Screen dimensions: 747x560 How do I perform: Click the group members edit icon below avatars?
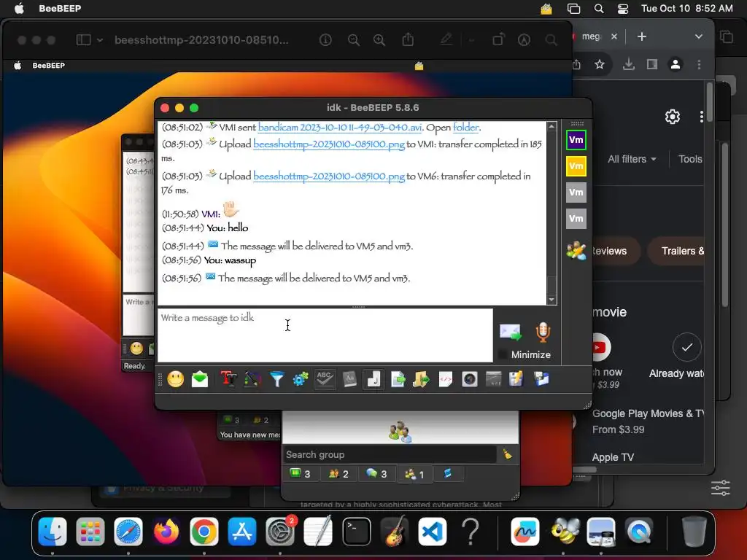click(576, 251)
